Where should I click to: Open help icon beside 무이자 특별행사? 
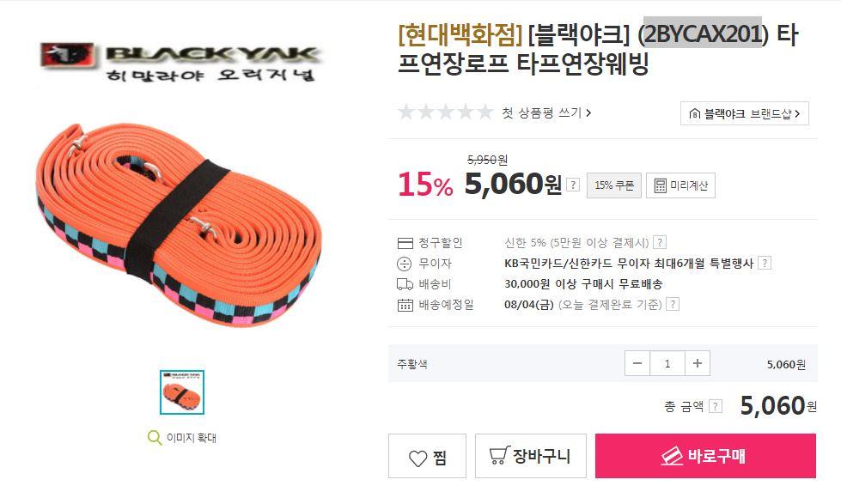(765, 264)
